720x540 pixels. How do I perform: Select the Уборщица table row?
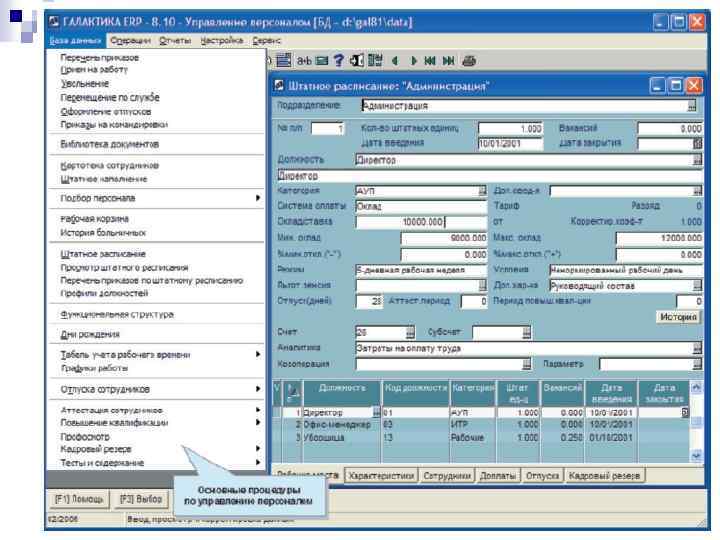pos(481,438)
